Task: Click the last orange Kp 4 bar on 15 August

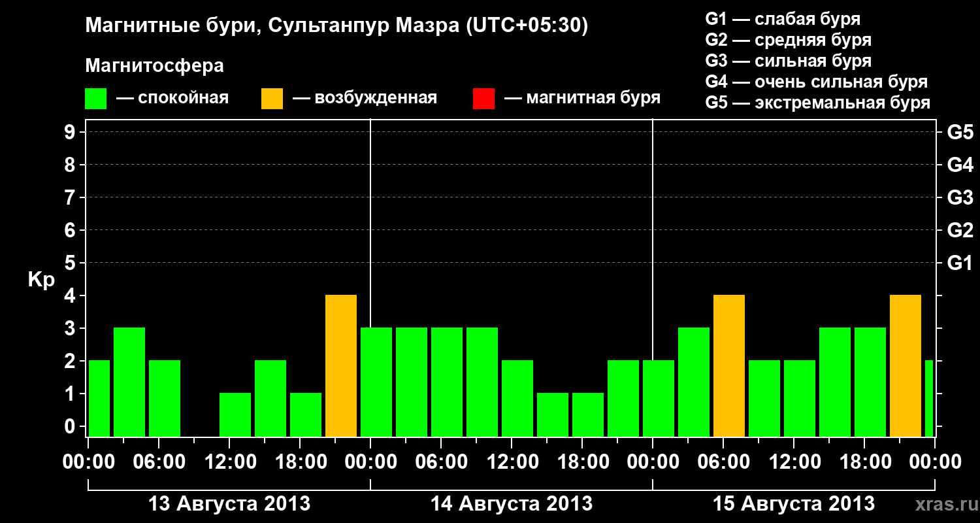Action: (906, 365)
